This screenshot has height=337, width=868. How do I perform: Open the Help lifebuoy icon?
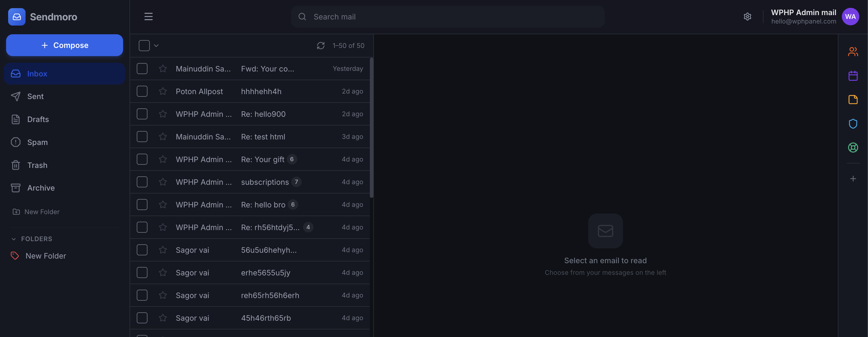(853, 147)
